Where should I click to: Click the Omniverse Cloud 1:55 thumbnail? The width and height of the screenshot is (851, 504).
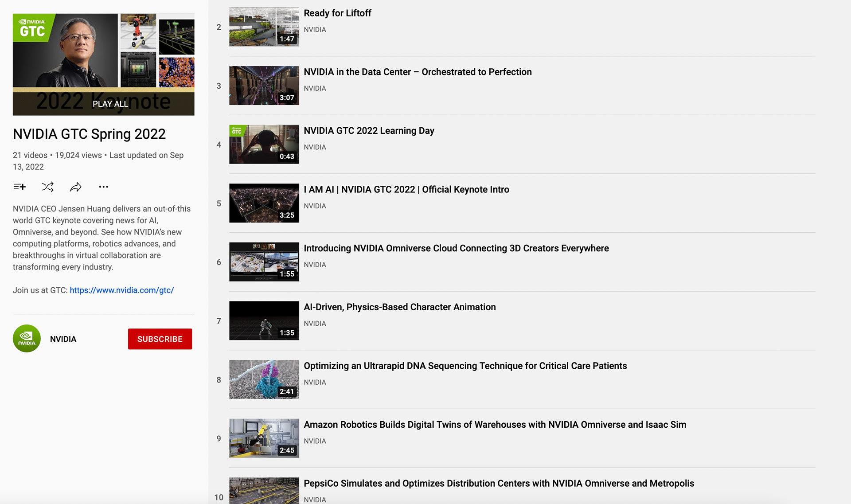264,262
